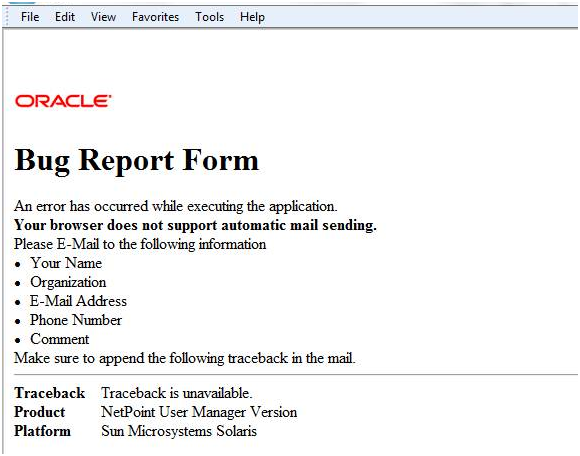Click the menu bar drag handle

pos(7,17)
